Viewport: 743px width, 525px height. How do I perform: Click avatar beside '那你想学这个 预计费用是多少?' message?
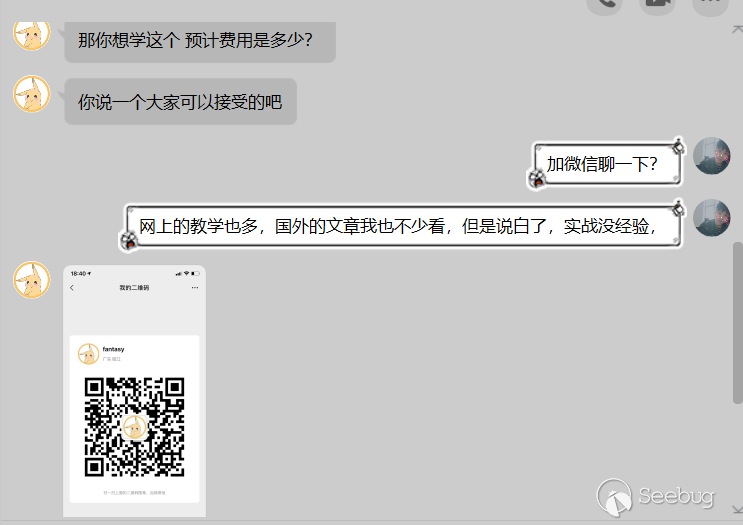[x=31, y=36]
